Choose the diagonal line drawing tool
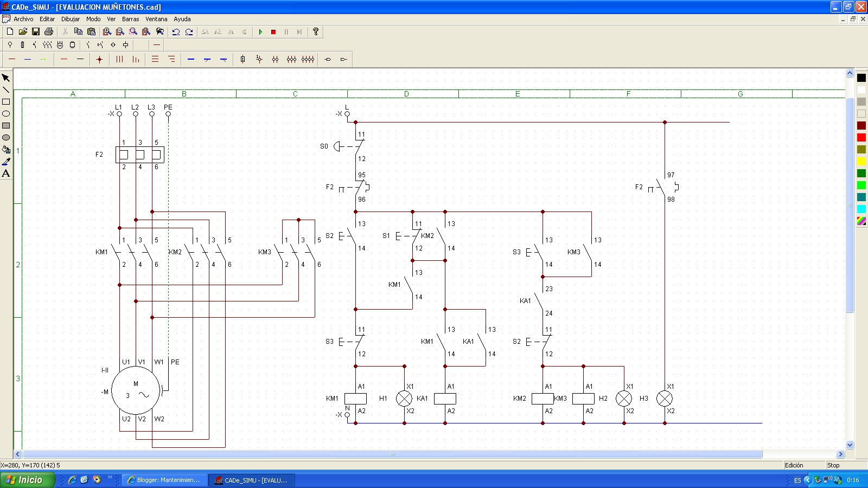This screenshot has height=488, width=868. 6,90
